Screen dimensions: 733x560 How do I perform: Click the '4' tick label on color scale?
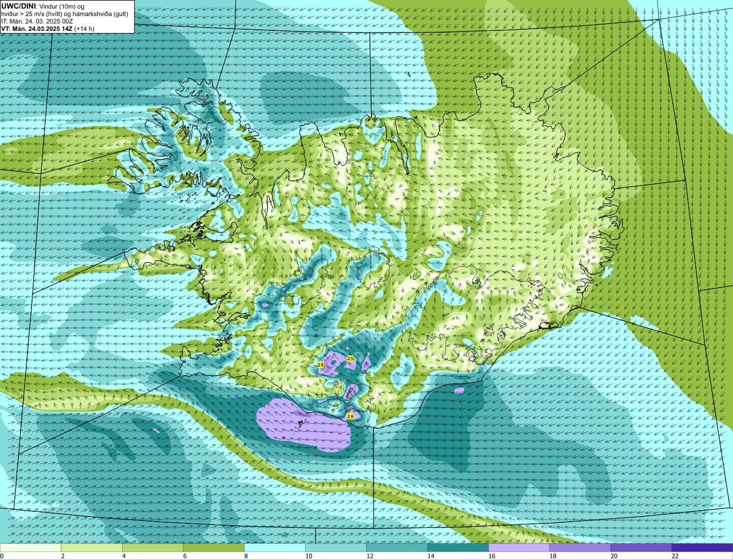click(124, 556)
